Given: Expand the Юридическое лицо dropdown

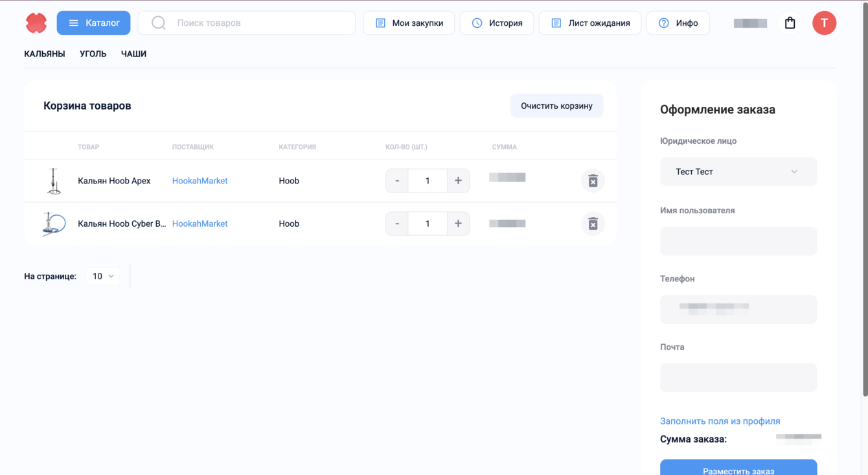Looking at the screenshot, I should 738,172.
